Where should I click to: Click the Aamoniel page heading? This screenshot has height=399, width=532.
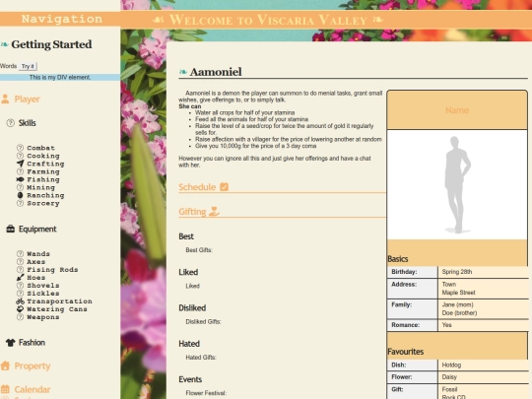216,72
